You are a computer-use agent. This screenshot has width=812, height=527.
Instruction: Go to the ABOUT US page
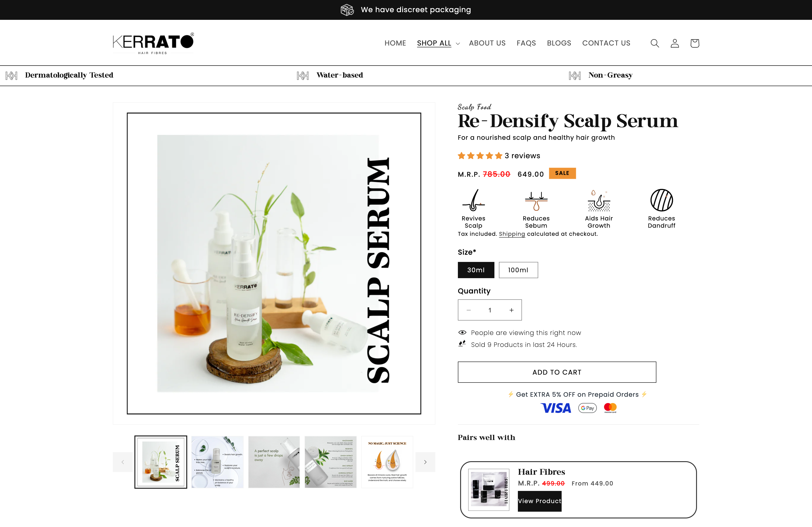coord(487,43)
